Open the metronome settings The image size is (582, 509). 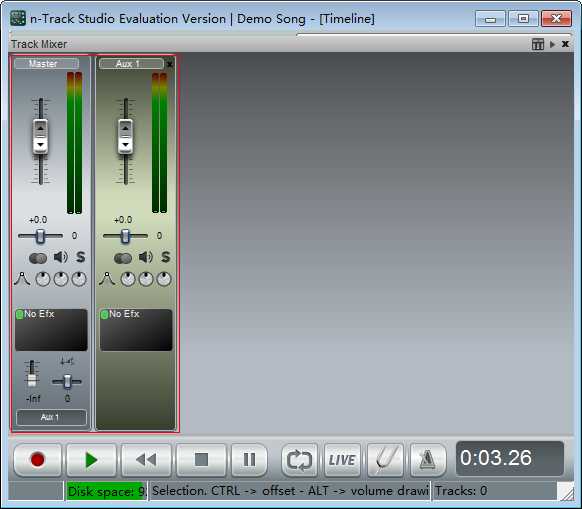click(x=428, y=460)
